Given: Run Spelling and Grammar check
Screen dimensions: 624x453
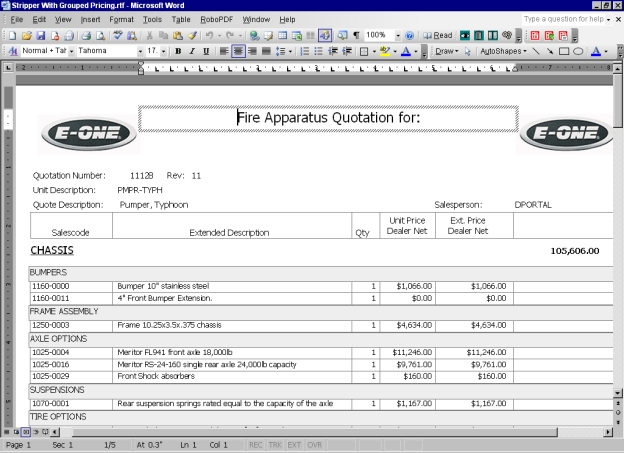Looking at the screenshot, I should pyautogui.click(x=117, y=36).
